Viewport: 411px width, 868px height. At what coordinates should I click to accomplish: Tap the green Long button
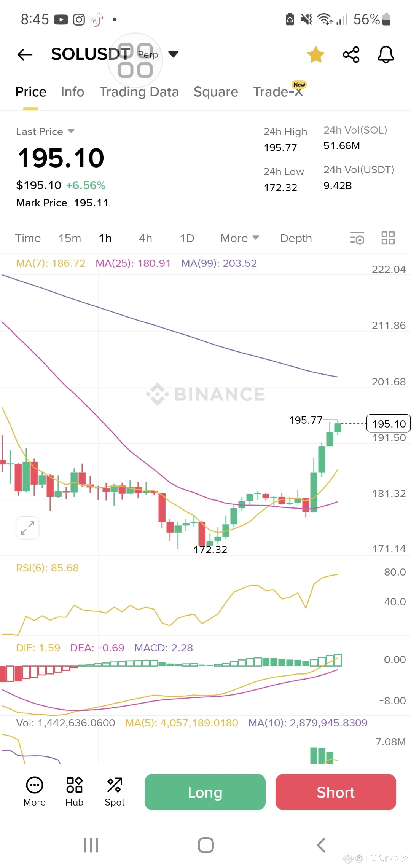tap(205, 792)
